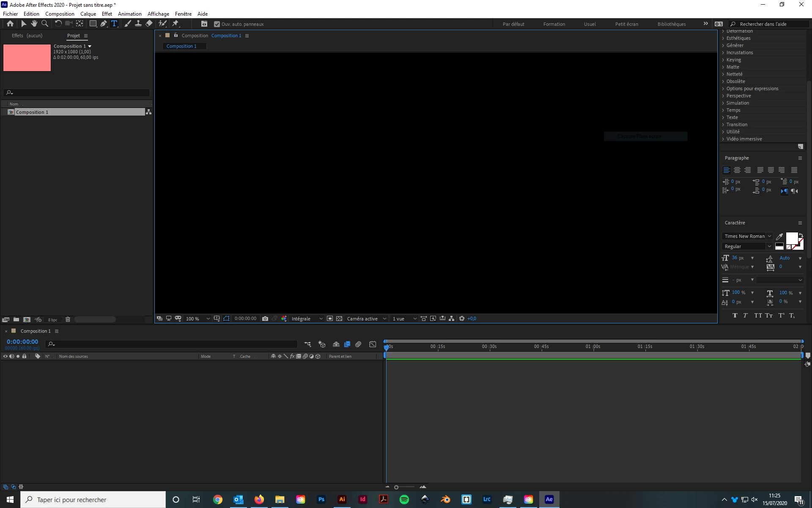Screen dimensions: 812x508
Task: Select the Rectangle shape tool
Action: 93,24
